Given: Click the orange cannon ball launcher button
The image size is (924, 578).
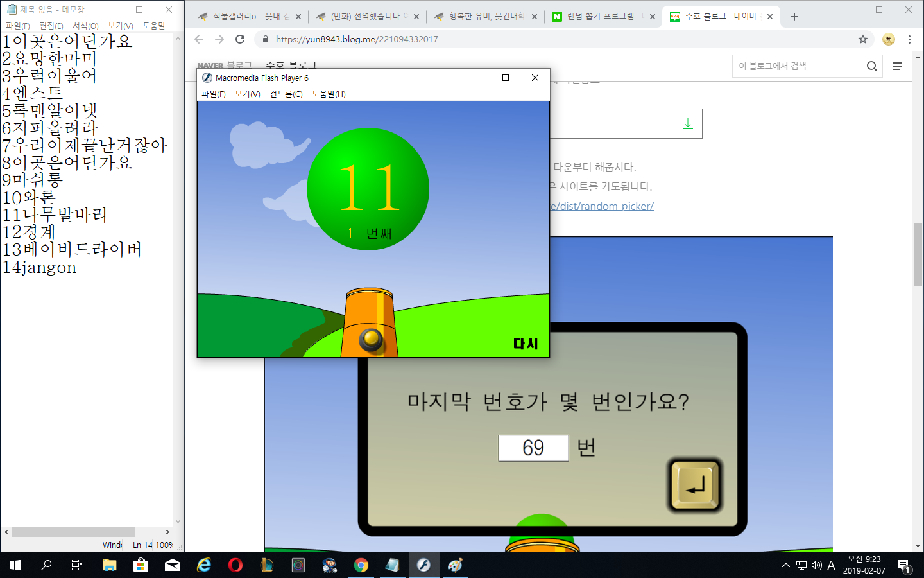Looking at the screenshot, I should [371, 339].
